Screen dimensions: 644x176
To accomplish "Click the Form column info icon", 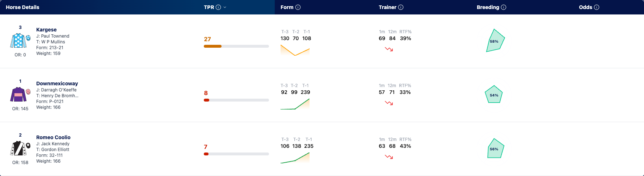I will (298, 7).
